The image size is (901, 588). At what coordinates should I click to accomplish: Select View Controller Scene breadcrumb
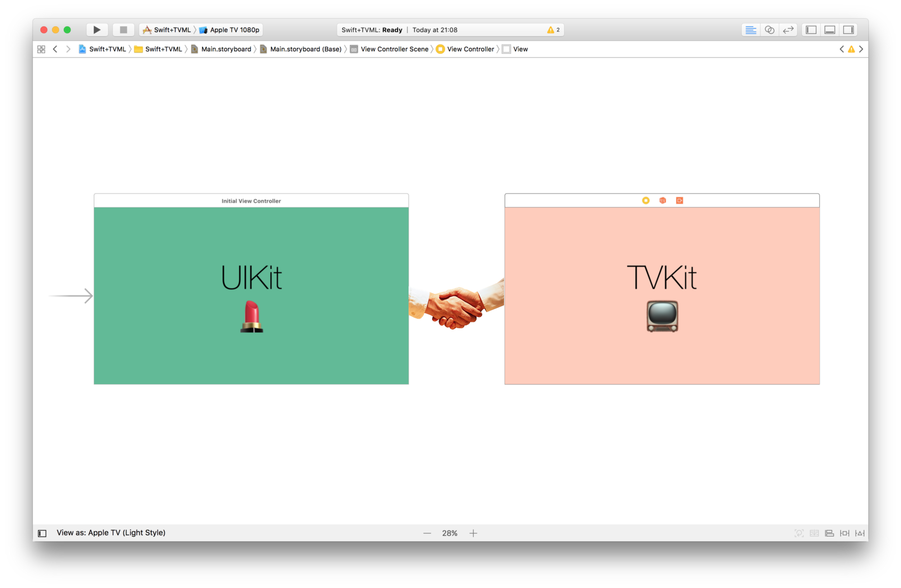point(394,49)
